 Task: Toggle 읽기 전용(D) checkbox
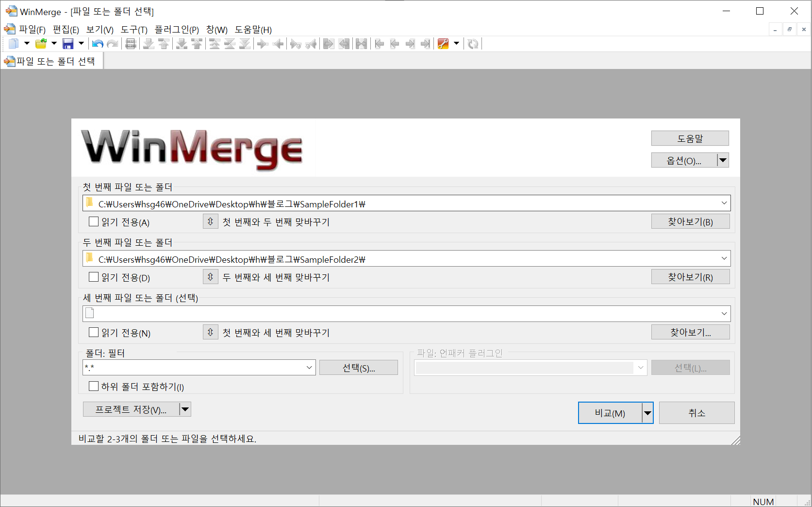tap(94, 277)
